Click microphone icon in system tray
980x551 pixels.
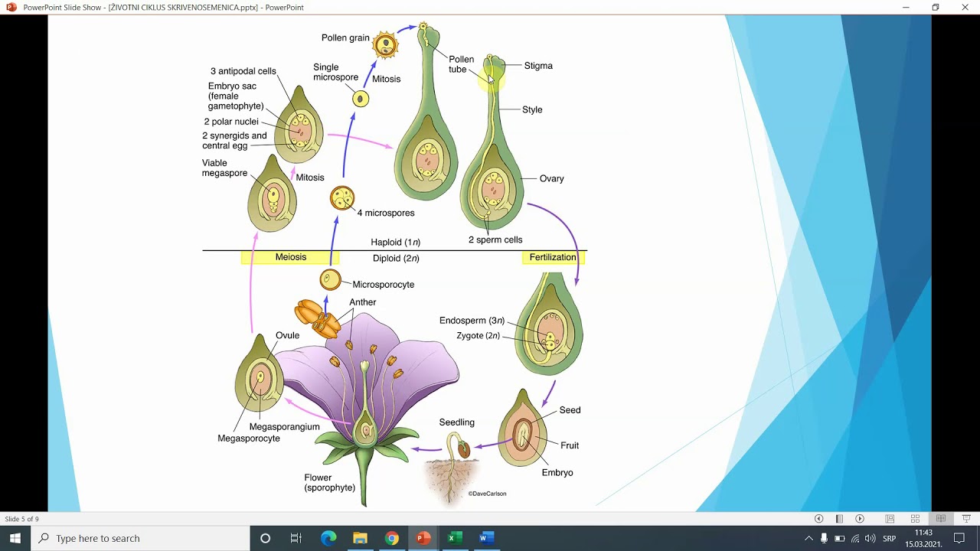coord(824,539)
